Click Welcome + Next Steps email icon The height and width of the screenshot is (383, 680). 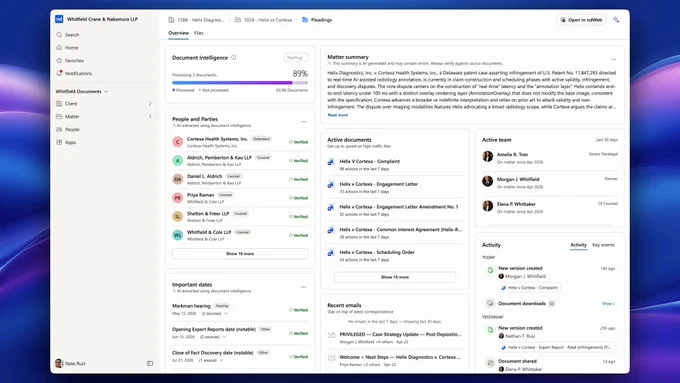[331, 358]
